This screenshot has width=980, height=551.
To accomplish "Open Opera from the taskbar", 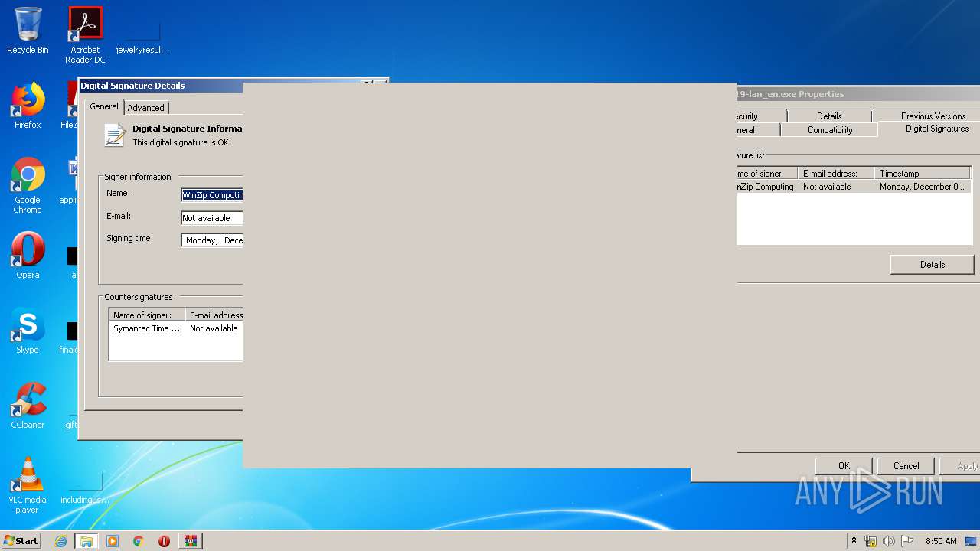I will pyautogui.click(x=164, y=541).
